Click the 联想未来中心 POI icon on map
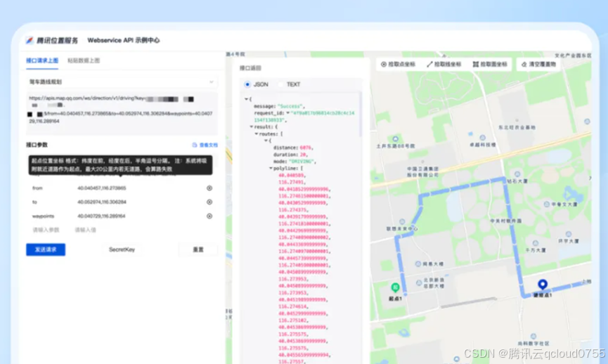This screenshot has width=608, height=364. (402, 222)
